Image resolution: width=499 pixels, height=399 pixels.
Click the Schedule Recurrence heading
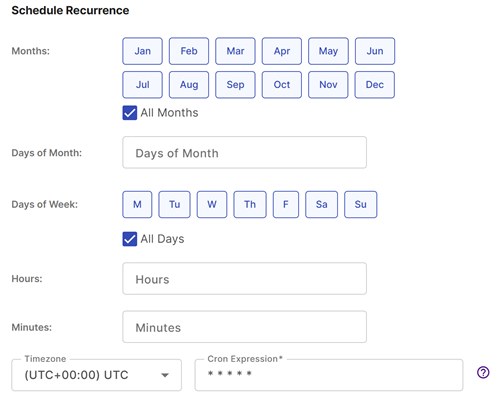pyautogui.click(x=70, y=10)
